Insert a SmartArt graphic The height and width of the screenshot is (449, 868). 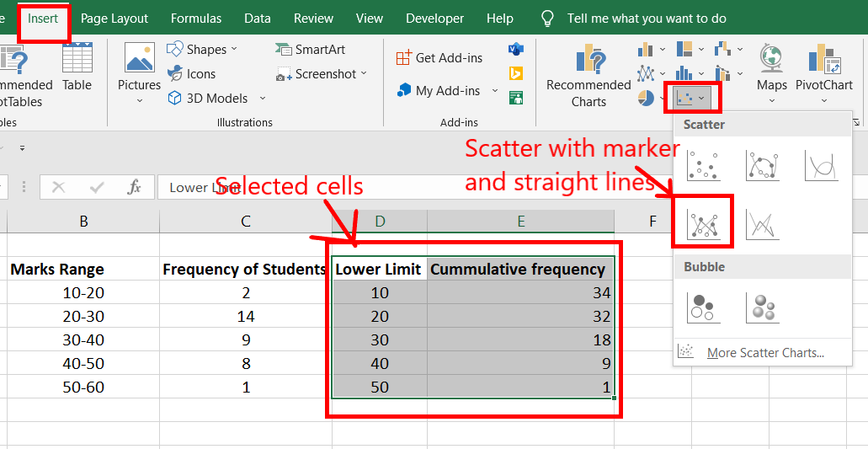coord(310,49)
